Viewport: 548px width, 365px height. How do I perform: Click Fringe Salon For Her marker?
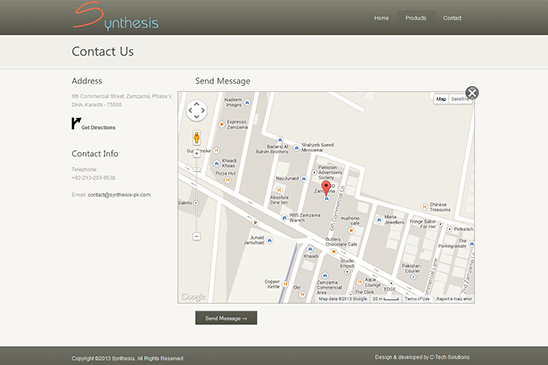pyautogui.click(x=440, y=224)
